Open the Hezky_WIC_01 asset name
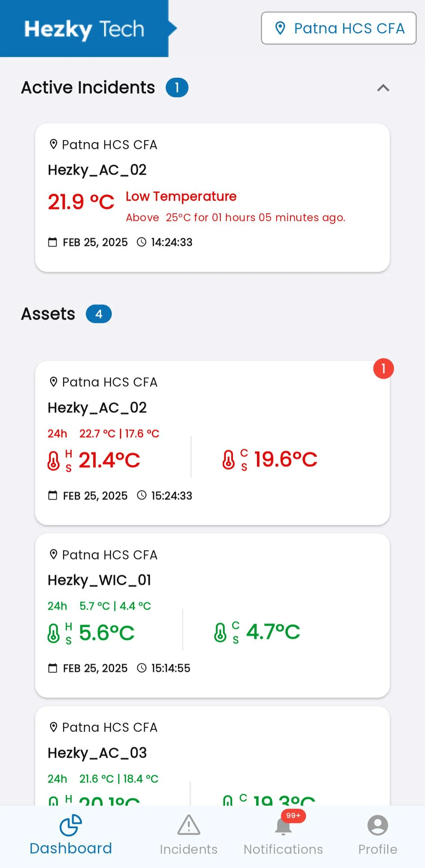This screenshot has height=868, width=425. 100,580
